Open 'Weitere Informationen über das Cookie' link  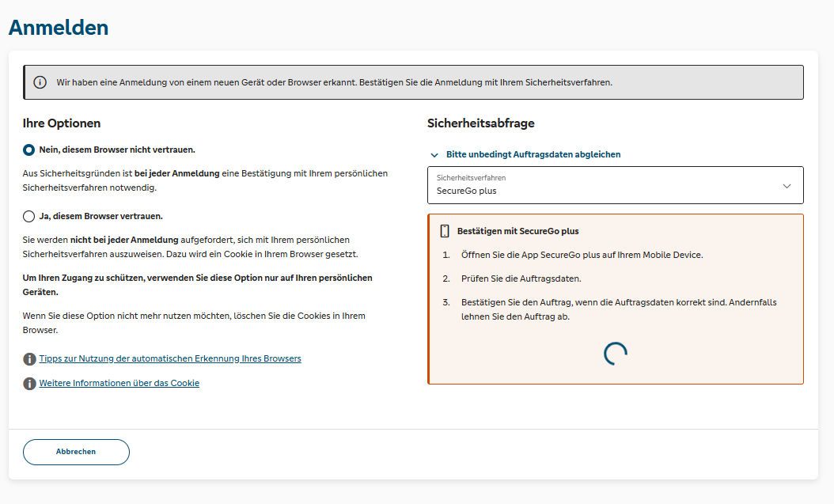point(119,383)
